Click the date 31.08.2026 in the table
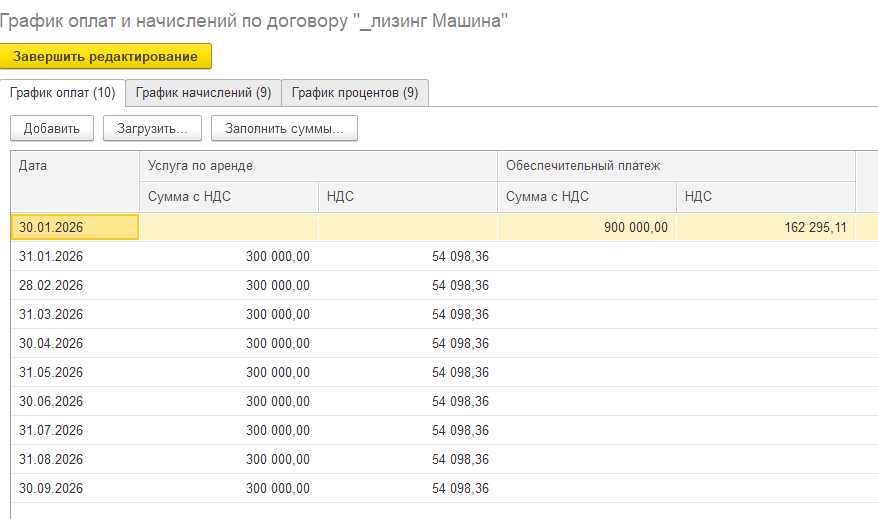878x519 pixels. coord(51,460)
